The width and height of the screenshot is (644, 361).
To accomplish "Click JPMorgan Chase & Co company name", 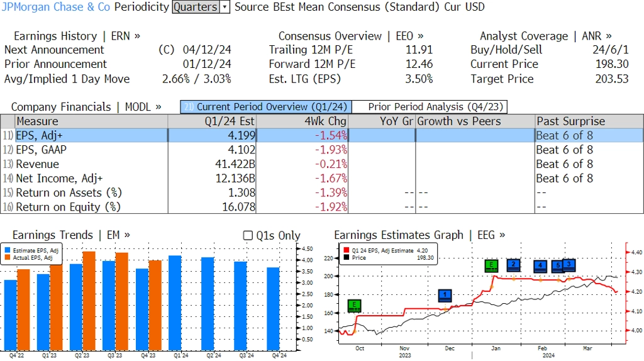I will [56, 7].
